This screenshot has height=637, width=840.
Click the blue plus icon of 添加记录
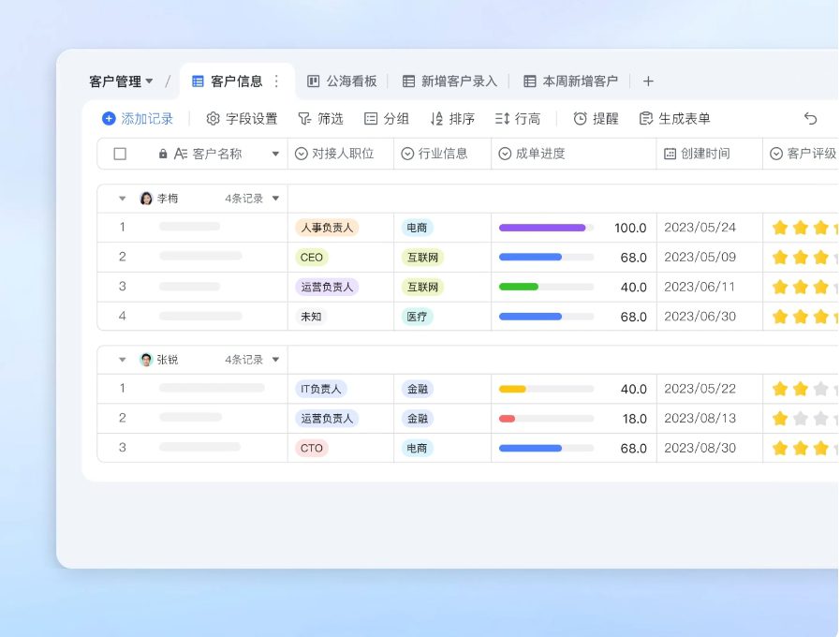(109, 118)
